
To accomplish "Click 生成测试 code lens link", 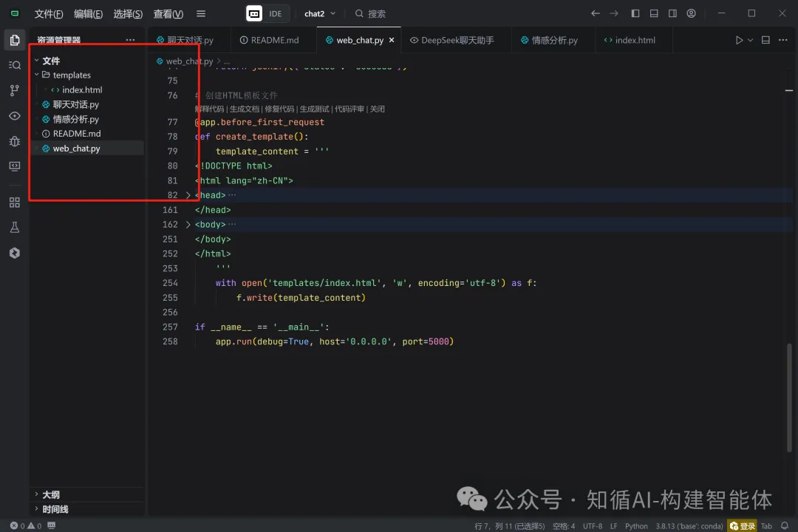I will tap(314, 109).
